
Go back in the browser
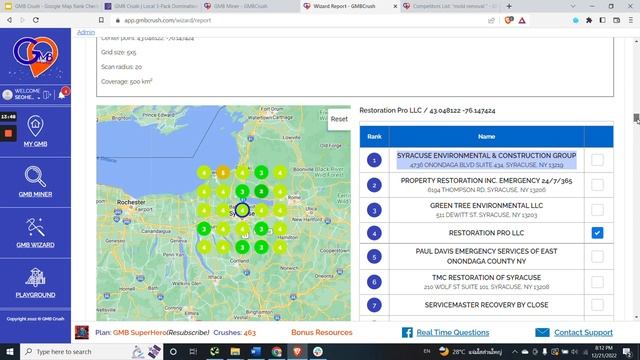tap(9, 20)
